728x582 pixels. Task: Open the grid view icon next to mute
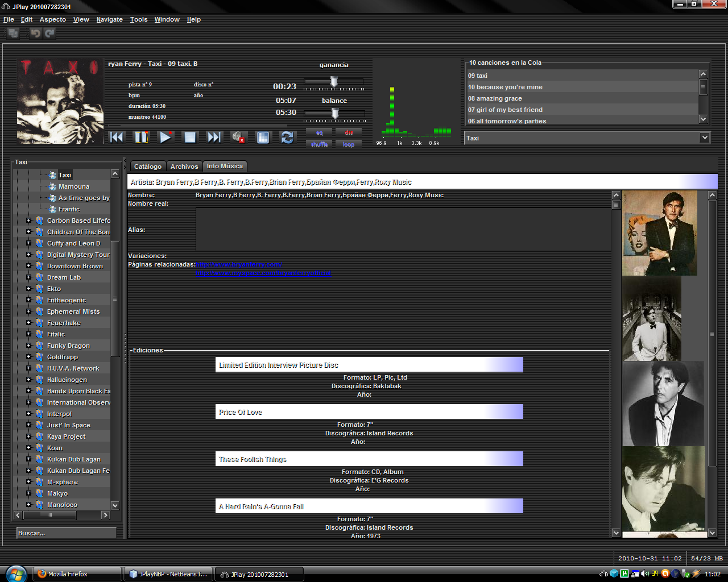[263, 137]
